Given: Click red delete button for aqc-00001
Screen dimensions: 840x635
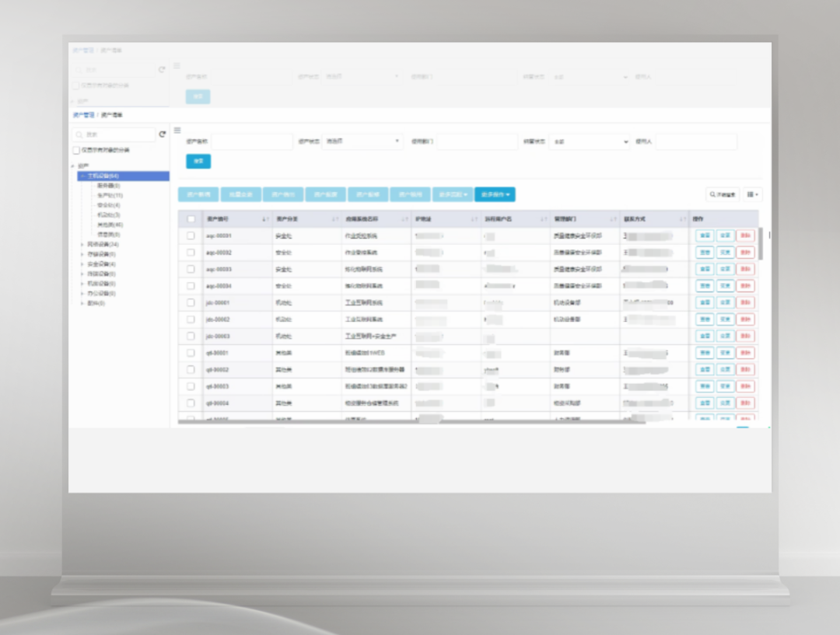Looking at the screenshot, I should point(745,236).
